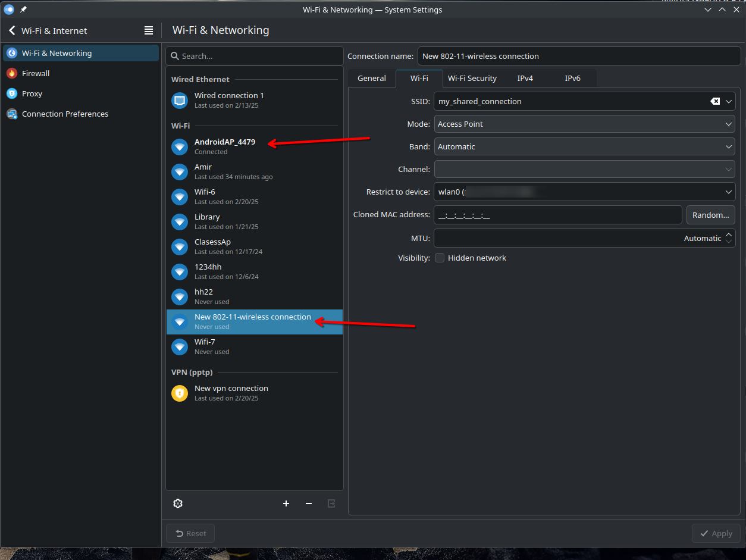The width and height of the screenshot is (746, 560).
Task: Open the connection list settings gear
Action: coord(178,503)
